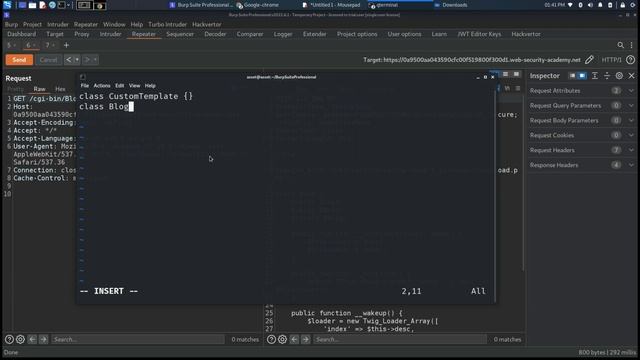Switch to Mousepad window in taskbar
The image size is (640, 360).
pyautogui.click(x=331, y=5)
